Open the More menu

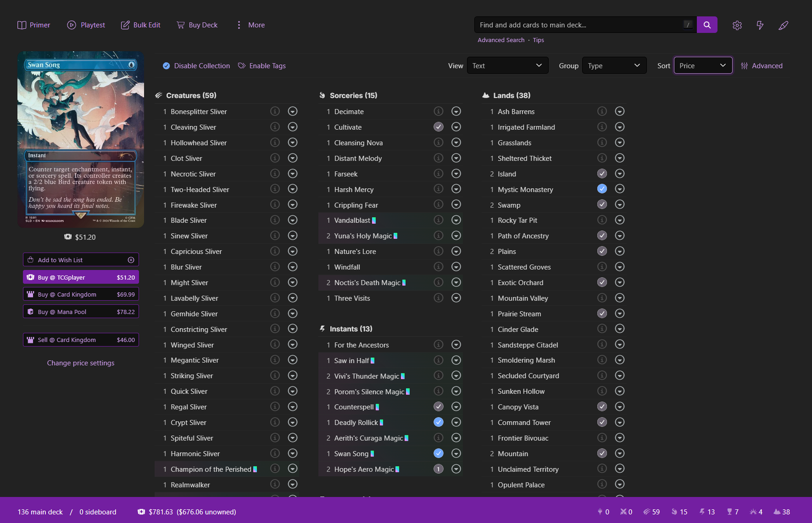(x=250, y=25)
